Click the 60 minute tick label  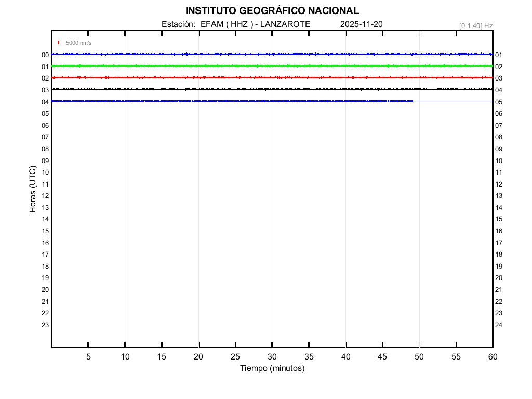493,356
